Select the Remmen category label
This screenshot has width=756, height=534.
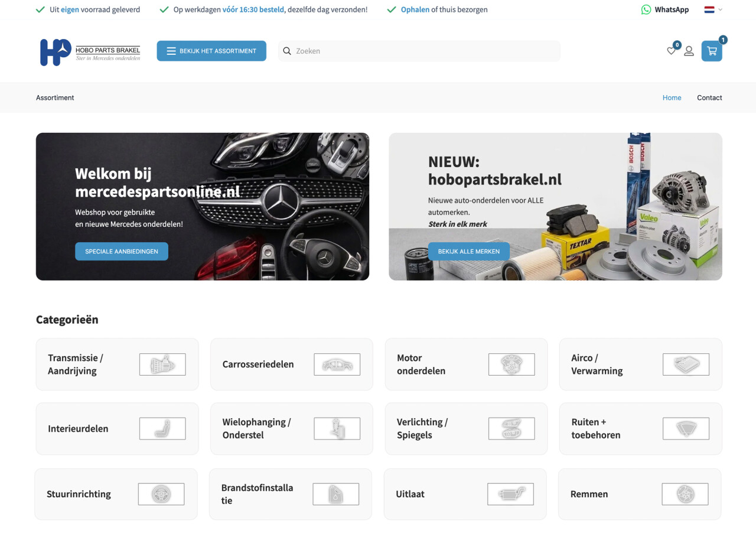[x=589, y=494]
